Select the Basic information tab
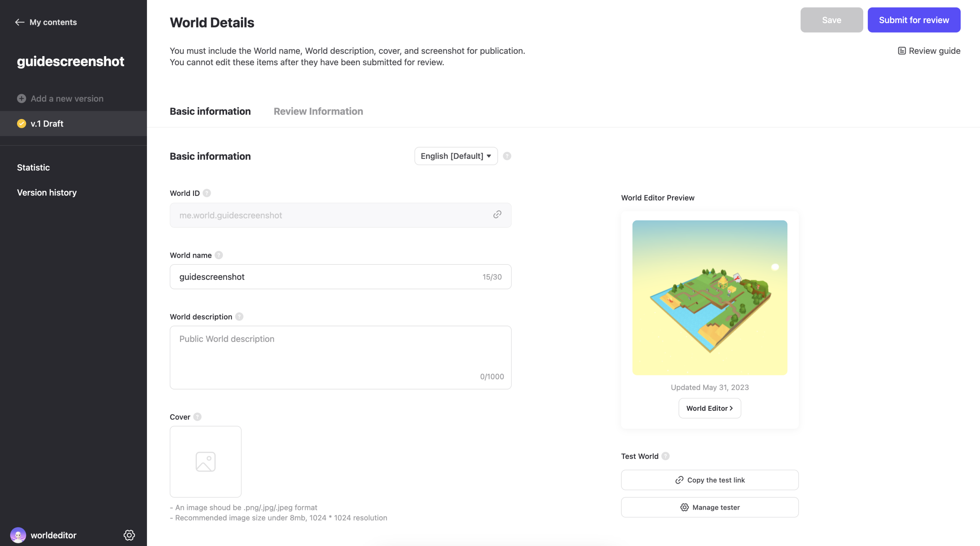 (210, 112)
